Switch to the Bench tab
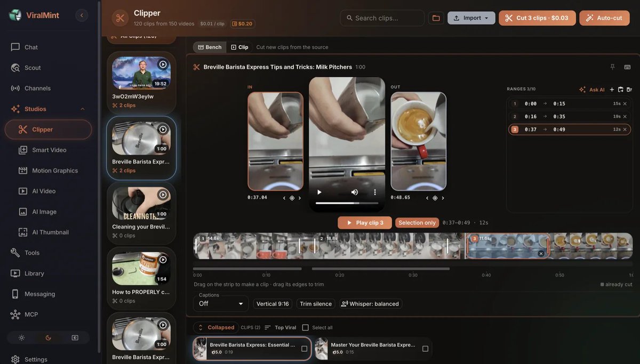640x364 pixels. [x=210, y=47]
